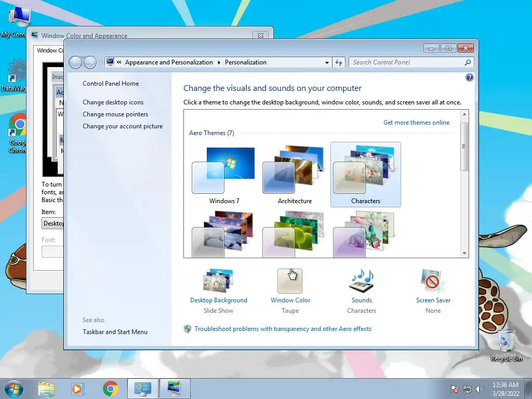Click the Personalization breadcrumb

click(246, 62)
